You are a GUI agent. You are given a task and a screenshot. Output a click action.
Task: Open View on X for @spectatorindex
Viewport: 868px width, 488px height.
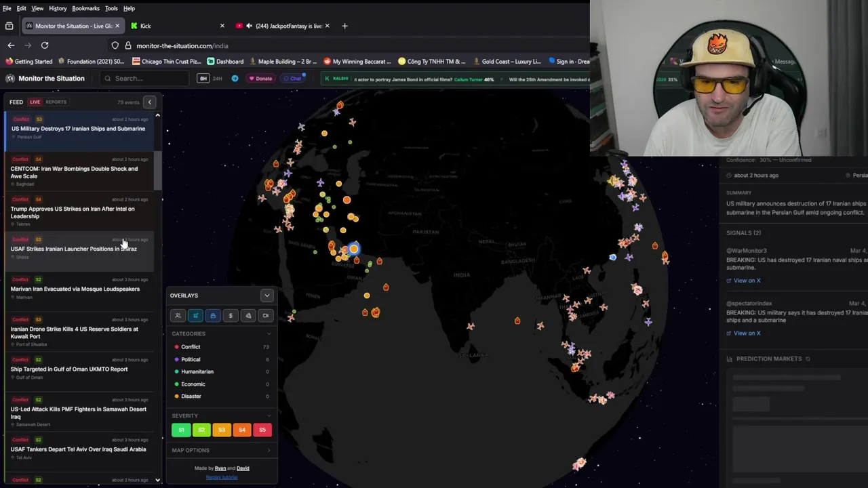(743, 333)
